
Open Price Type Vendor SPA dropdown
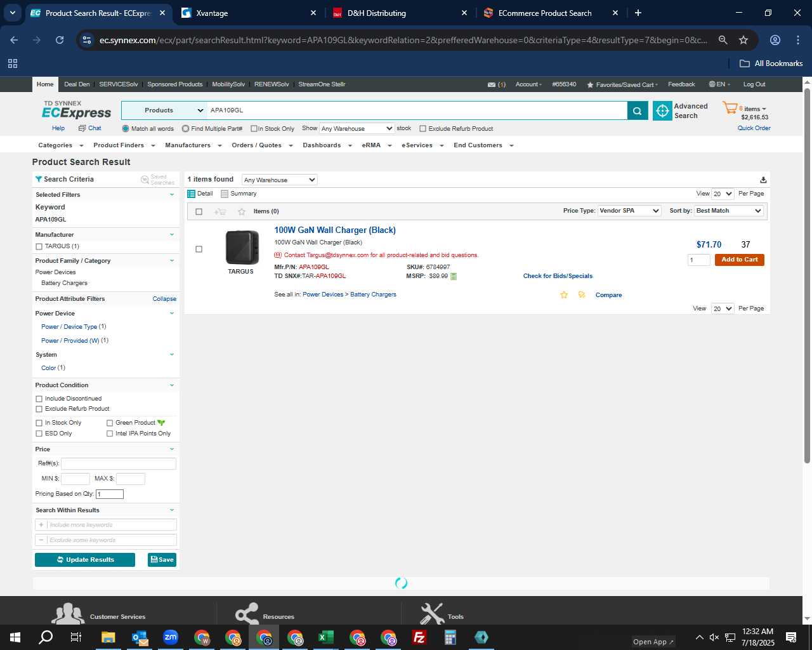(629, 211)
